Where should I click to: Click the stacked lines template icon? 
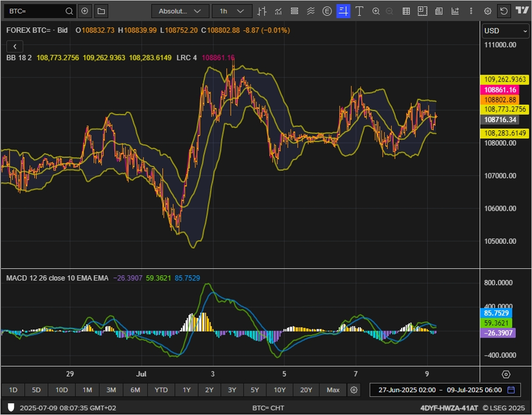(295, 11)
